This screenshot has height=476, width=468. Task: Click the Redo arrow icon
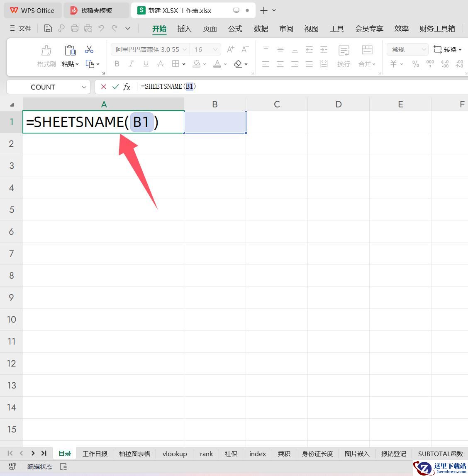tap(115, 29)
